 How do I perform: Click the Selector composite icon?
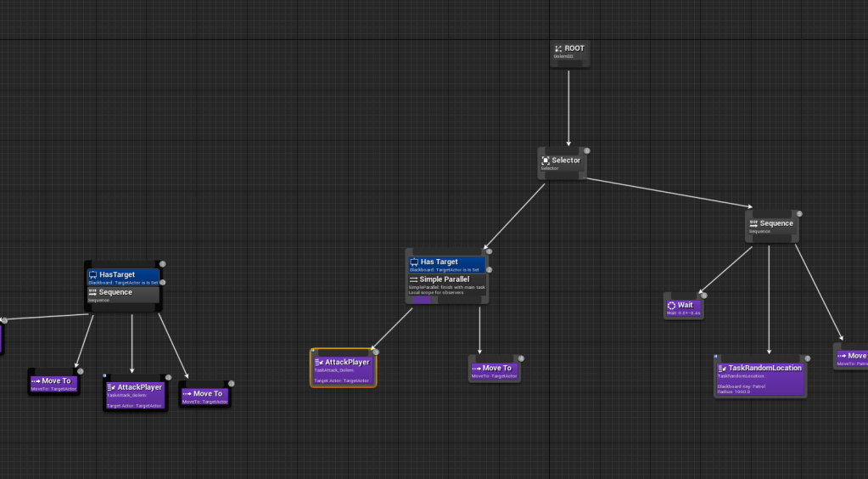(546, 161)
